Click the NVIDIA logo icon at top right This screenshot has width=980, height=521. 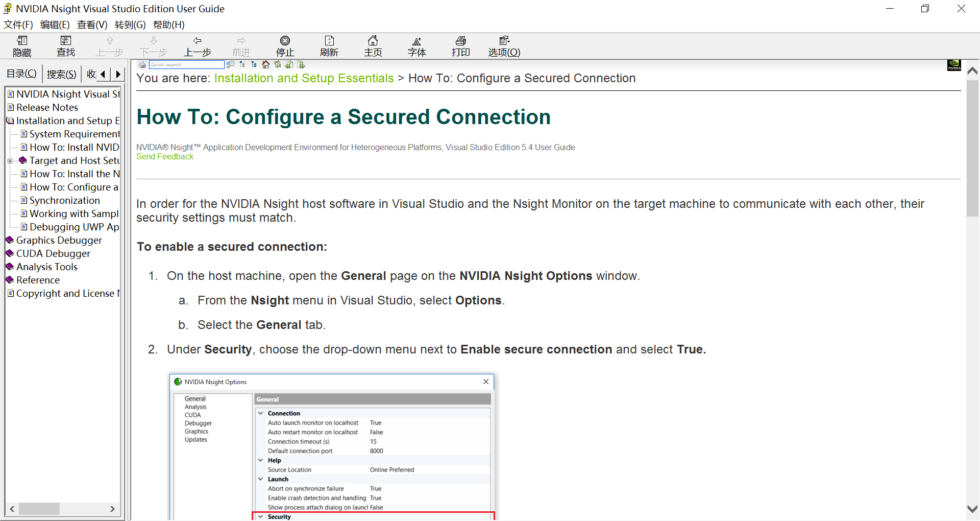coord(954,65)
